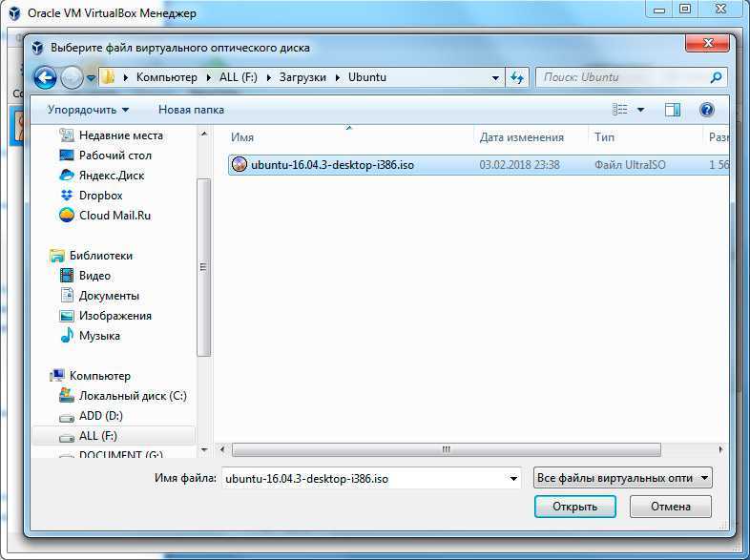Click the Недавние места icon
750x560 pixels.
click(x=67, y=135)
